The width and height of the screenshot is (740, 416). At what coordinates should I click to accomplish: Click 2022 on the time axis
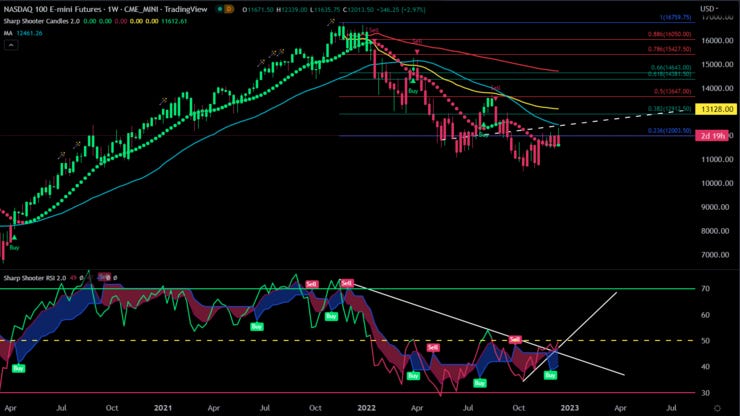[x=366, y=408]
